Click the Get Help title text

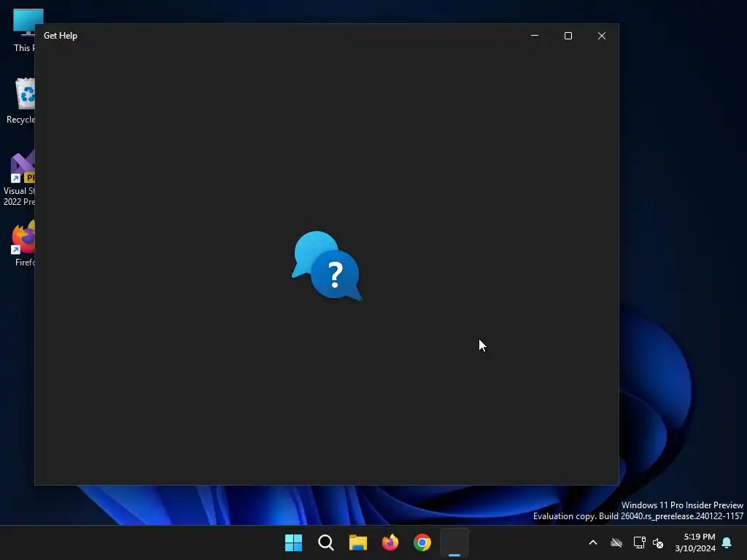pyautogui.click(x=61, y=36)
